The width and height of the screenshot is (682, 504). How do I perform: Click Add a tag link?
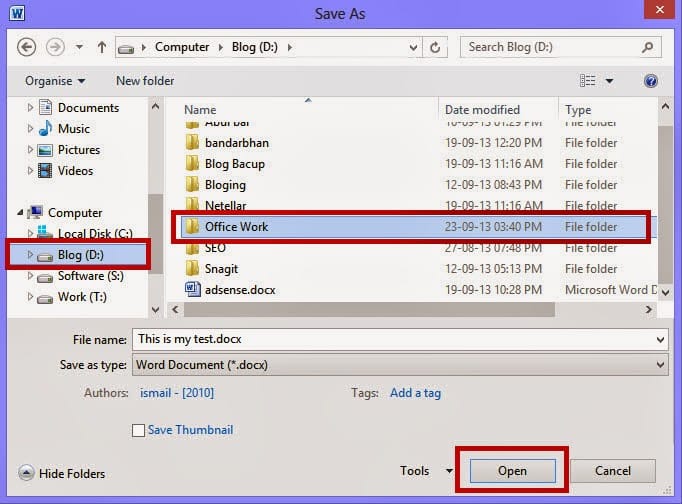(415, 393)
